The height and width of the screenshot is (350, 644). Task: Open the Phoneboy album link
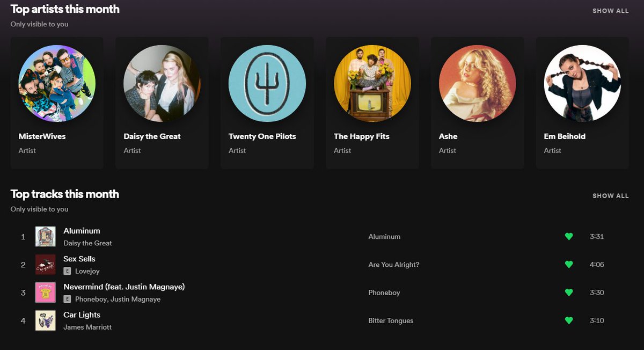pos(384,293)
